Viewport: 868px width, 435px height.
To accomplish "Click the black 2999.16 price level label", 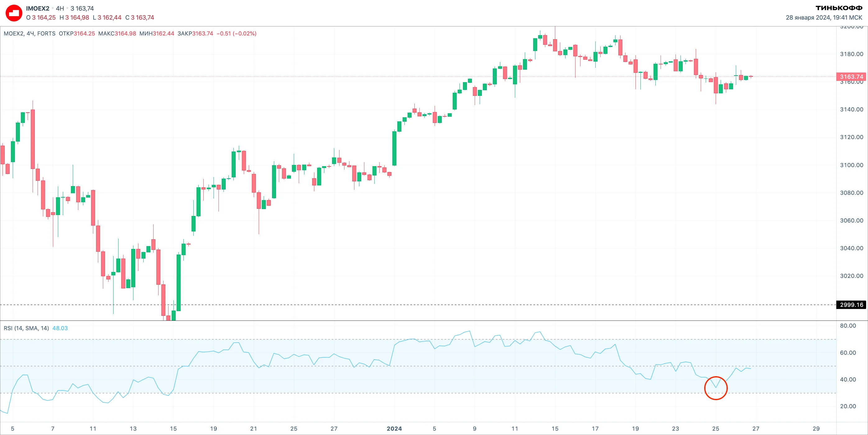I will [852, 305].
